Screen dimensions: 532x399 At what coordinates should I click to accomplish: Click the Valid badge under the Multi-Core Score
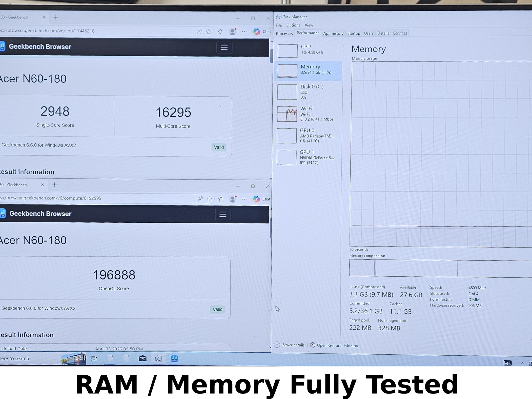pos(219,147)
